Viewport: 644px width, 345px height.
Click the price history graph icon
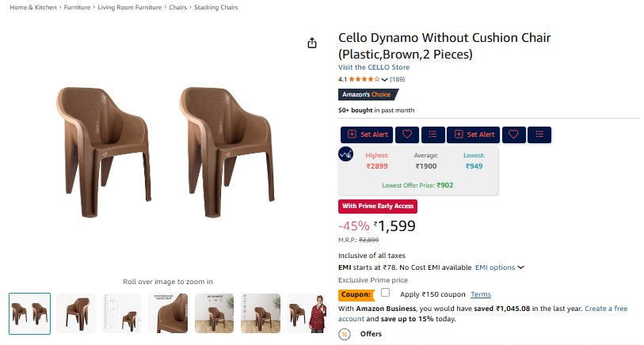[346, 154]
